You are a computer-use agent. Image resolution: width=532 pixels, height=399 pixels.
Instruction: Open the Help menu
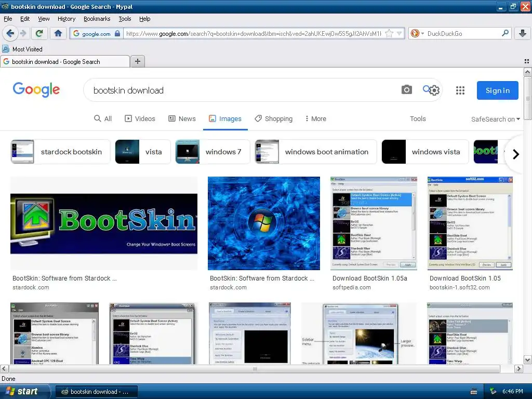[x=144, y=19]
